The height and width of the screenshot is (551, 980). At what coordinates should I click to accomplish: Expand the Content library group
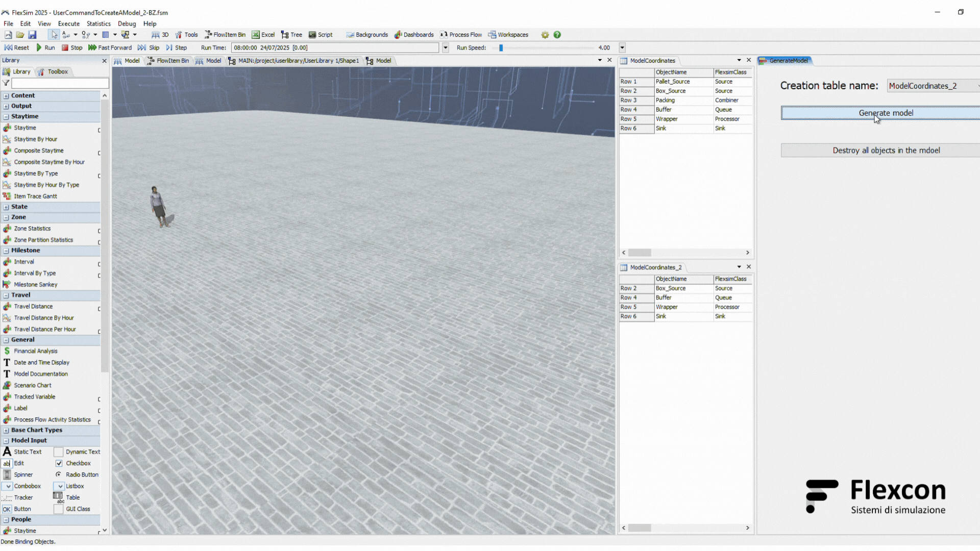click(6, 96)
